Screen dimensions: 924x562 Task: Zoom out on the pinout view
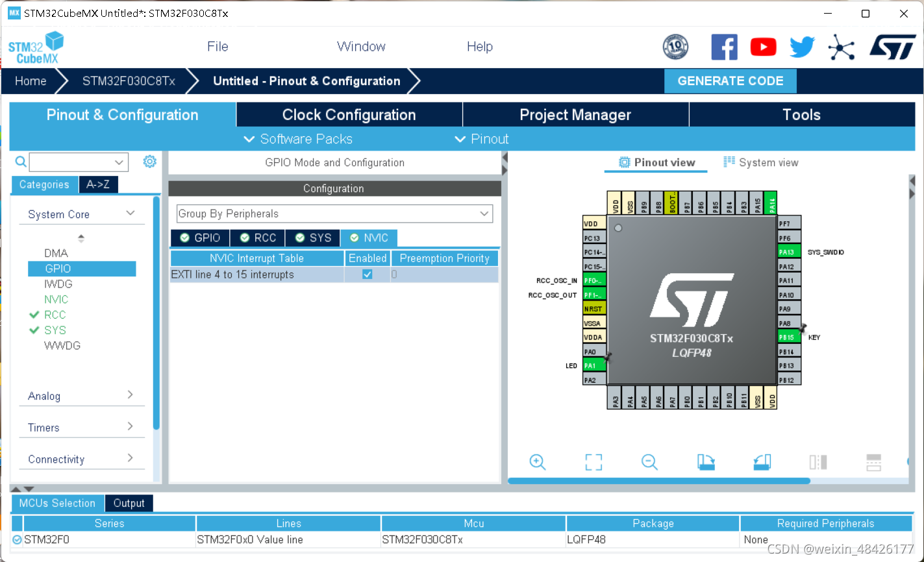(649, 462)
